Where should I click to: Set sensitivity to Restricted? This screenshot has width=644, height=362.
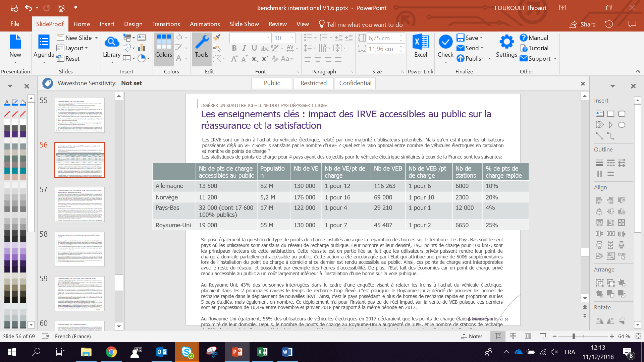[x=313, y=83]
